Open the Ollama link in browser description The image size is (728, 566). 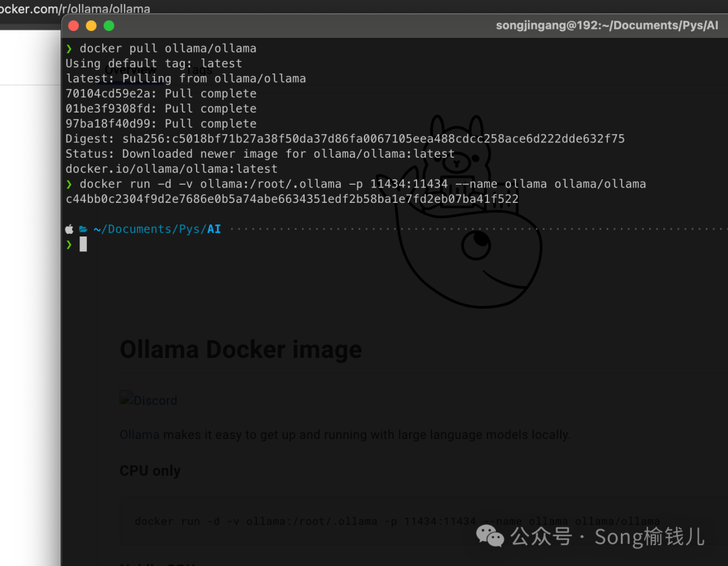140,435
